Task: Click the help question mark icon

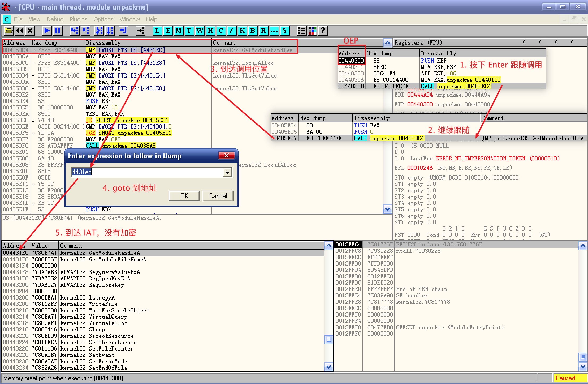Action: point(323,31)
